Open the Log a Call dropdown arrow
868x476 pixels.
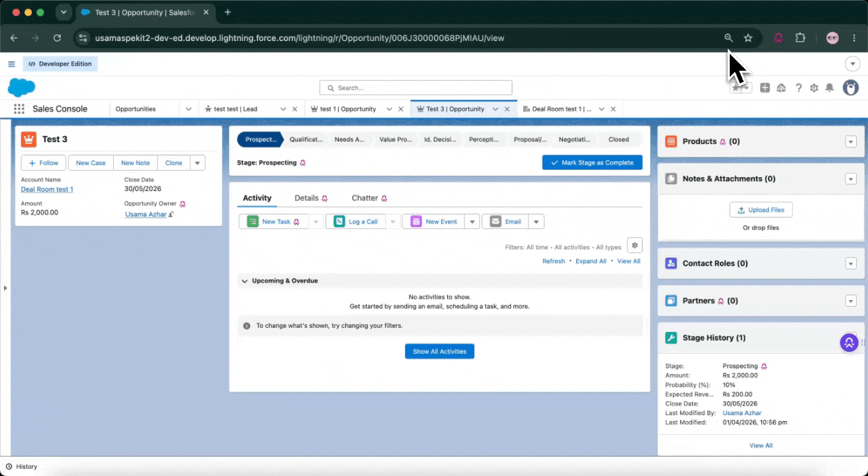click(394, 222)
